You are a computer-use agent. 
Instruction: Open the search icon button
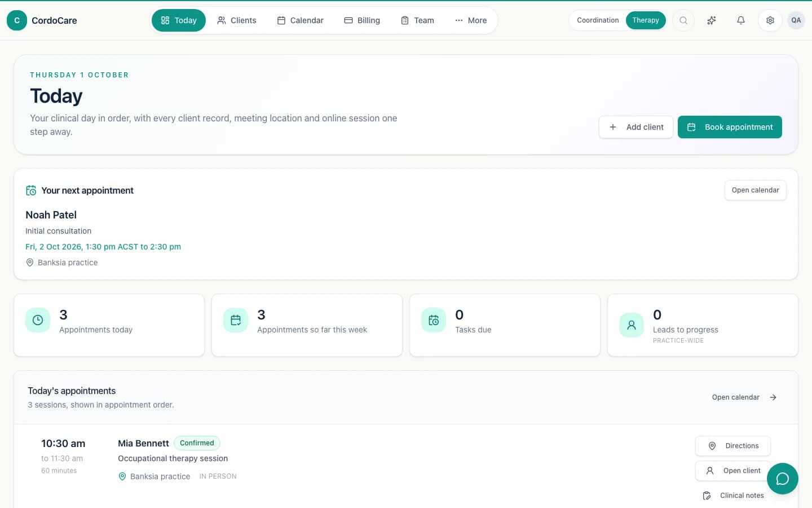pos(683,20)
